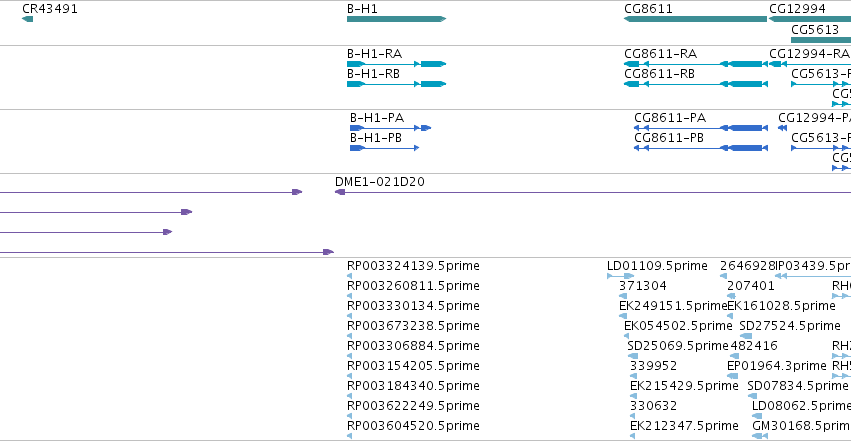Screen dimensions: 851x441
Task: Click the CR43491 gene label
Action: coord(50,9)
